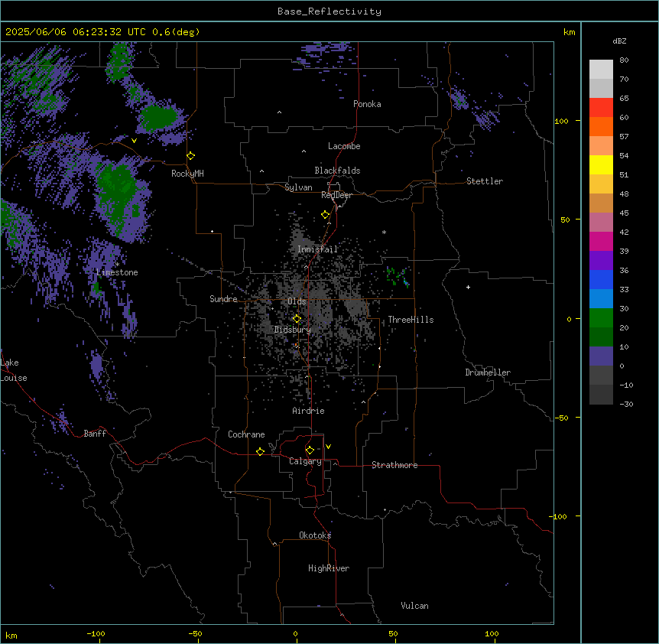Click the dBZ legend heading
This screenshot has width=659, height=644.
pos(619,41)
